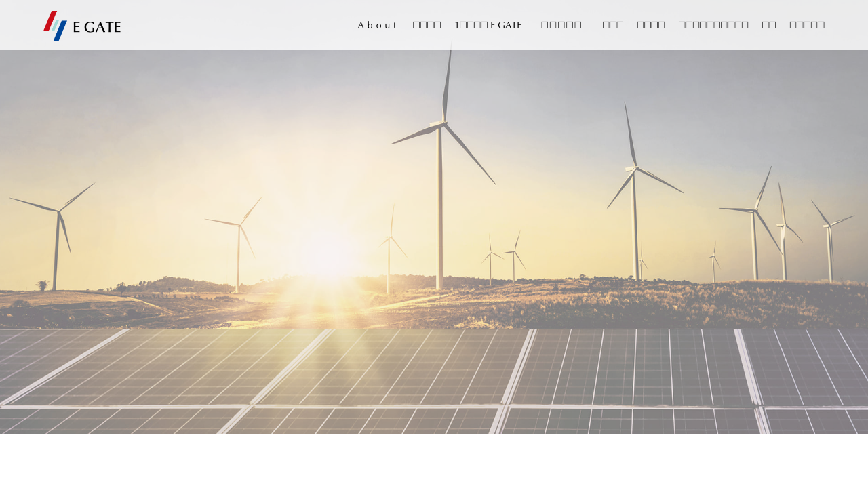Click the solar panels at banner bottom
Image resolution: width=868 pixels, height=488 pixels.
click(434, 380)
